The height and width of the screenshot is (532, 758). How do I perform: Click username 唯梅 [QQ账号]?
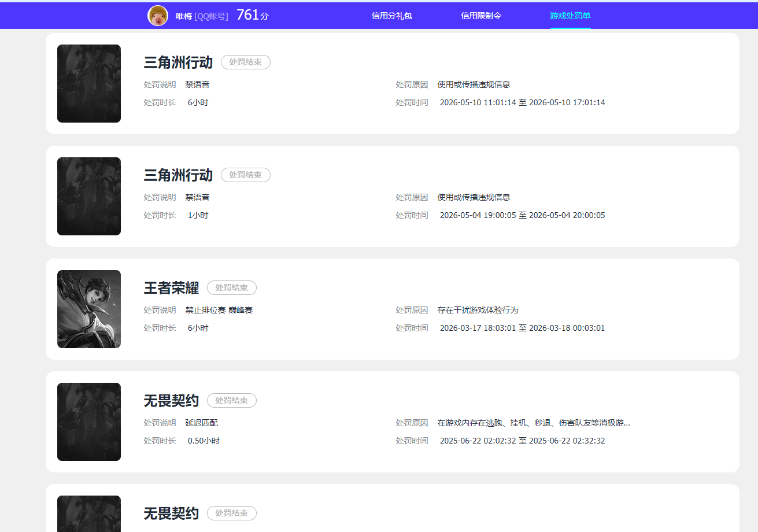pyautogui.click(x=202, y=16)
